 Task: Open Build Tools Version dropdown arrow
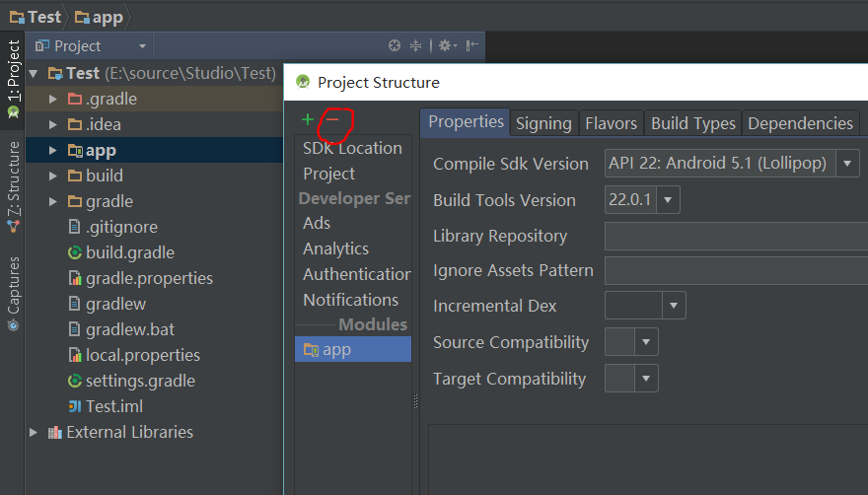click(x=668, y=200)
